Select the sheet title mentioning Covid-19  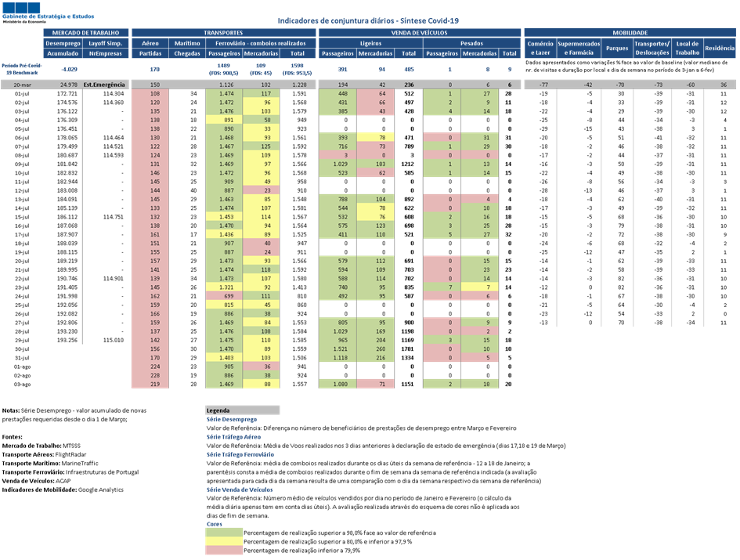coord(367,21)
